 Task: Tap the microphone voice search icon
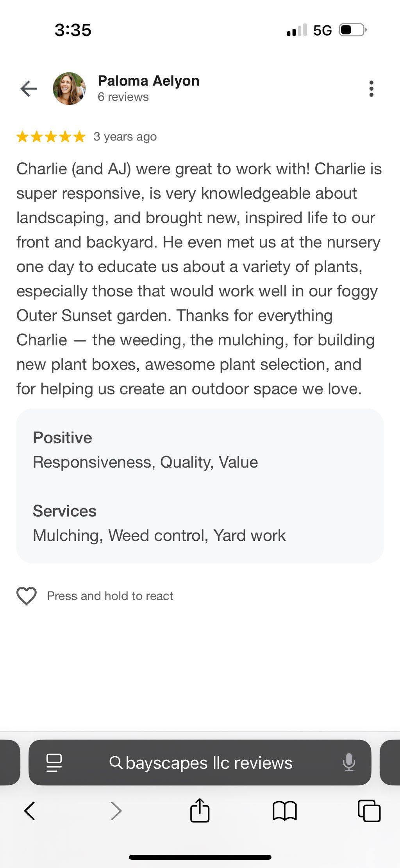tap(349, 762)
